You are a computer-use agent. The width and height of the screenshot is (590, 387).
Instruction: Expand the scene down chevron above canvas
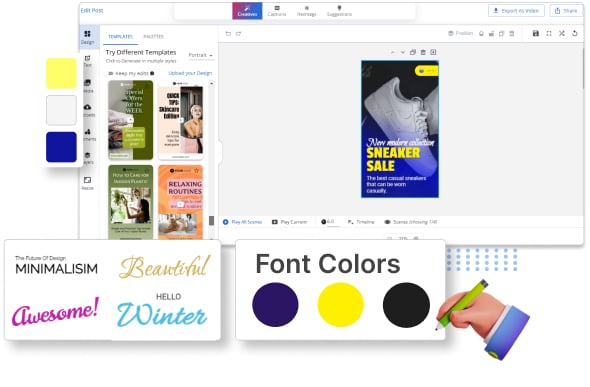pyautogui.click(x=403, y=52)
